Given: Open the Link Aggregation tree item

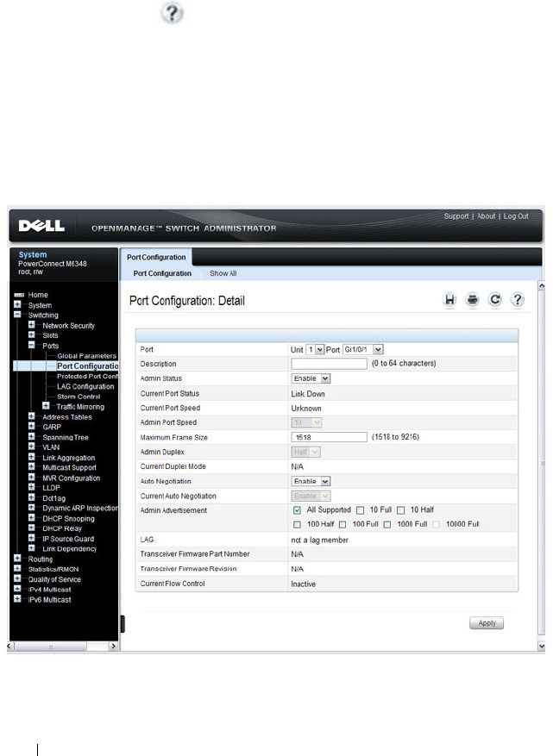Looking at the screenshot, I should (x=68, y=458).
